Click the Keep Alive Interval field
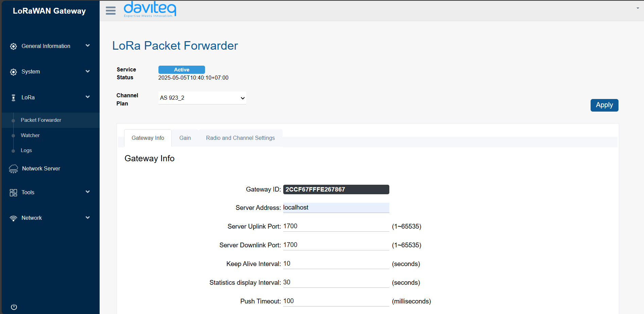Screen dimensions: 644x314 click(x=336, y=264)
